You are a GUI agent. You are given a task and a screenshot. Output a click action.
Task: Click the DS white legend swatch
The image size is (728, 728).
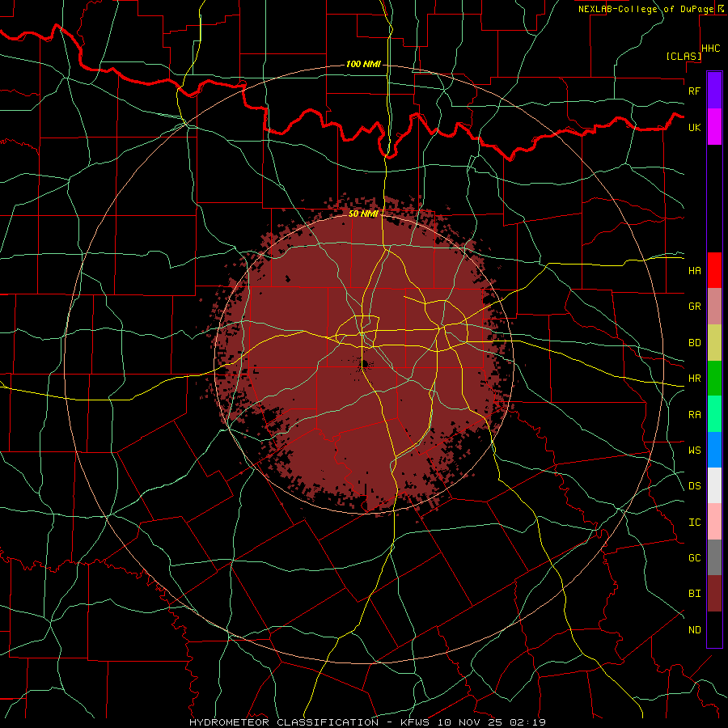(x=714, y=485)
